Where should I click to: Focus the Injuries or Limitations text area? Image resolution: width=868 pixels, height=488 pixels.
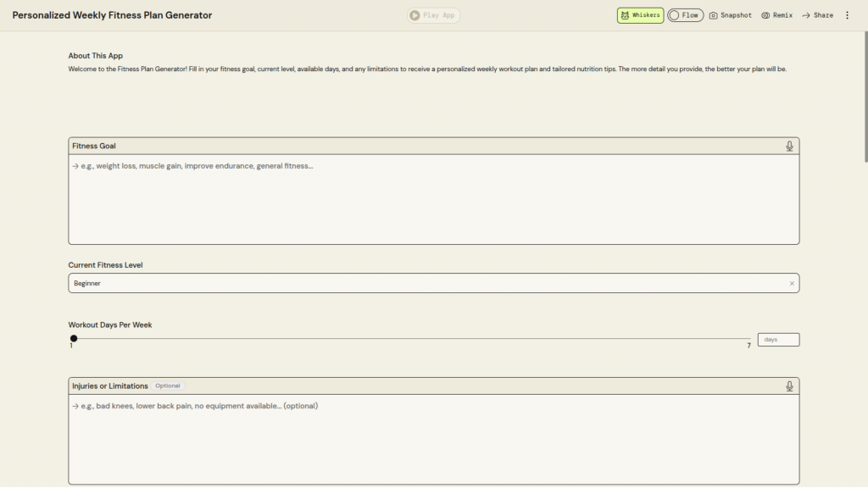coord(433,439)
